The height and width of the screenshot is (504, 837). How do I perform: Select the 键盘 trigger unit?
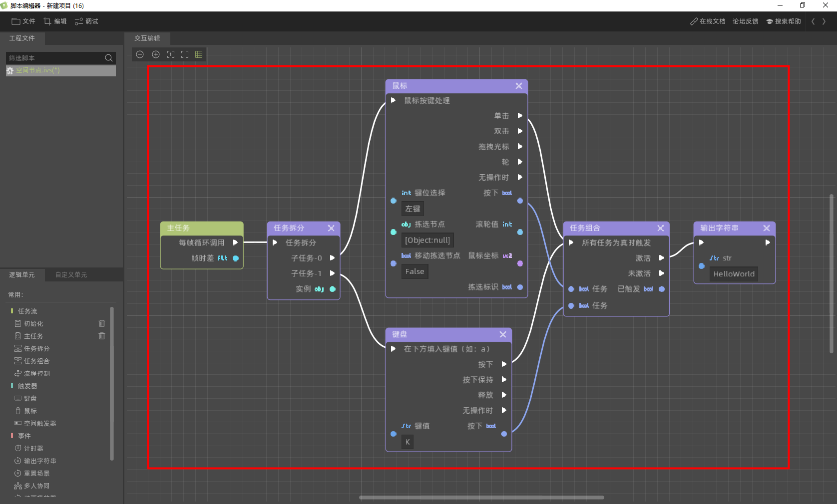pos(25,398)
